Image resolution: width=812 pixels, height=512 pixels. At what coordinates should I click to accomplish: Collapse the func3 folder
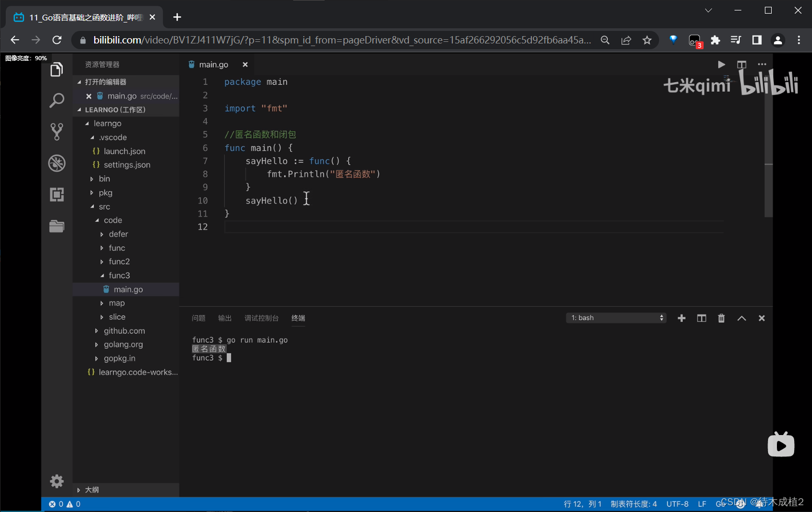coord(126,275)
